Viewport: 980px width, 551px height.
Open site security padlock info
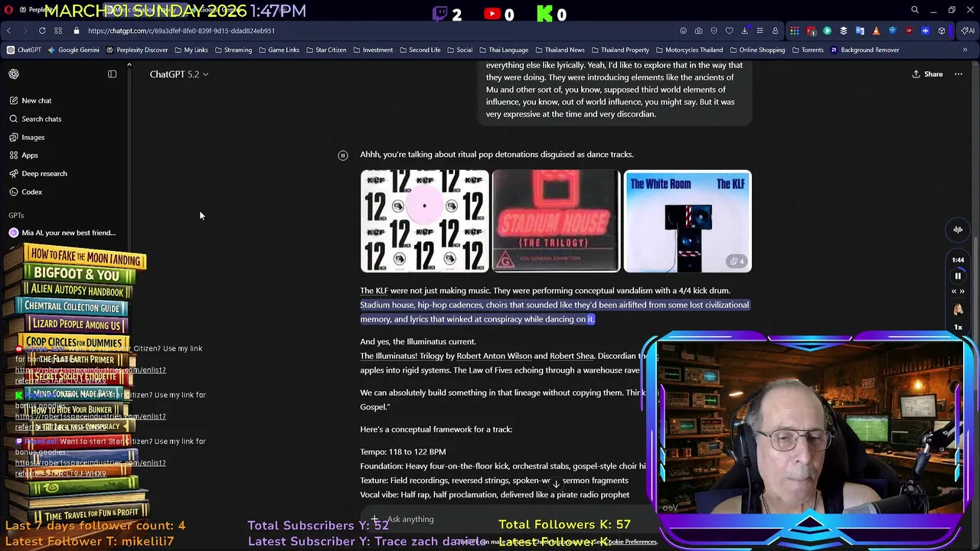click(77, 31)
